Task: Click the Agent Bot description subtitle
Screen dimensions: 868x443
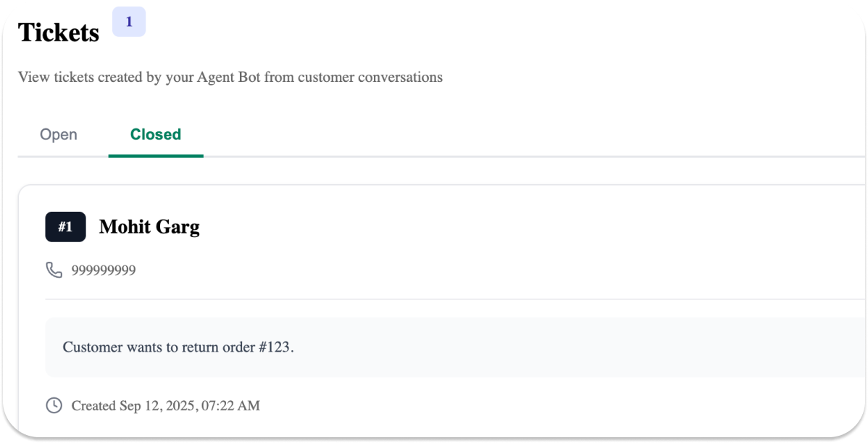Action: (231, 77)
